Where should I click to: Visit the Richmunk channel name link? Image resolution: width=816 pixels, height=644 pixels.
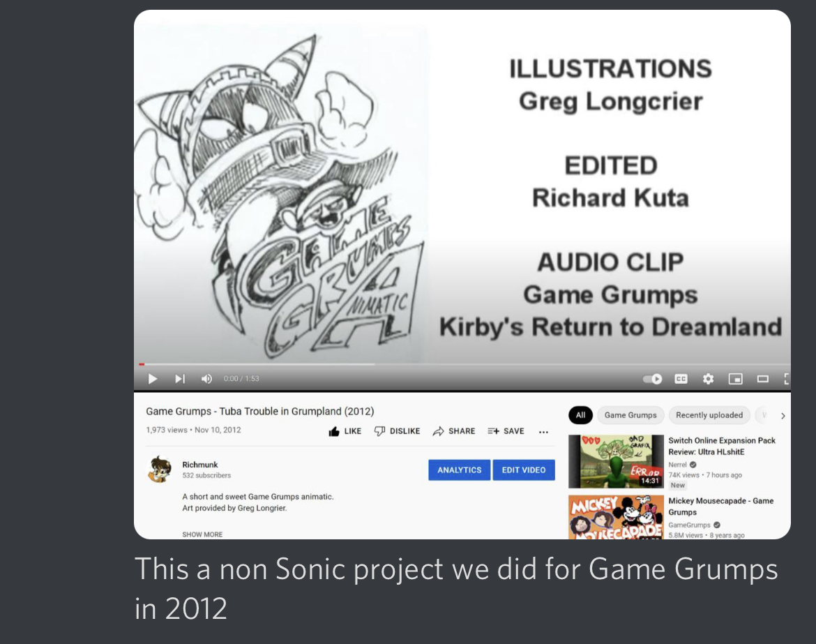point(200,465)
